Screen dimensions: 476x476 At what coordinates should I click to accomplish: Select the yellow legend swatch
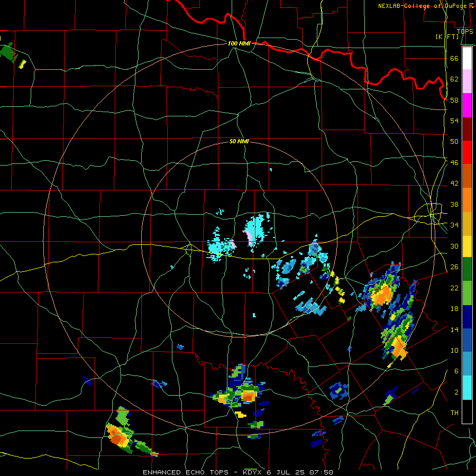click(467, 246)
